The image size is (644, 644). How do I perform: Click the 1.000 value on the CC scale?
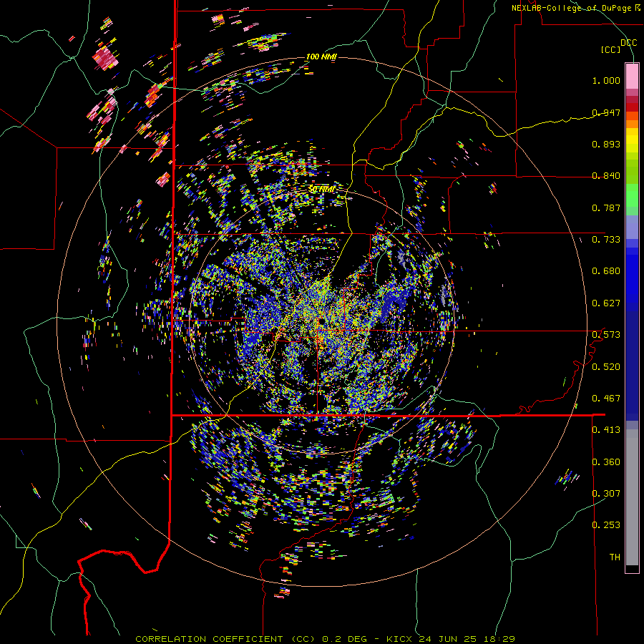tap(606, 80)
